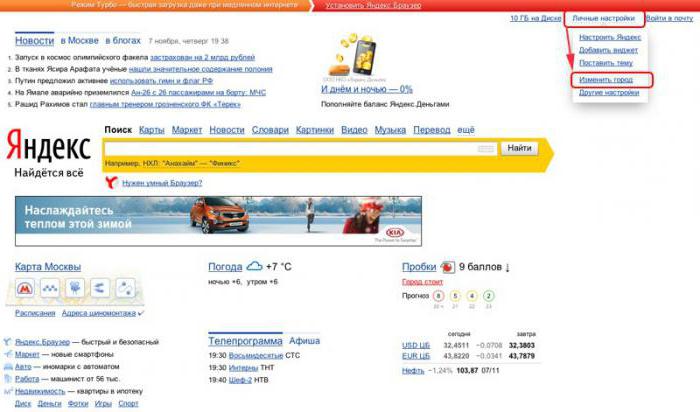Click the forecast circle showing 8
This screenshot has width=700, height=412.
pyautogui.click(x=438, y=296)
